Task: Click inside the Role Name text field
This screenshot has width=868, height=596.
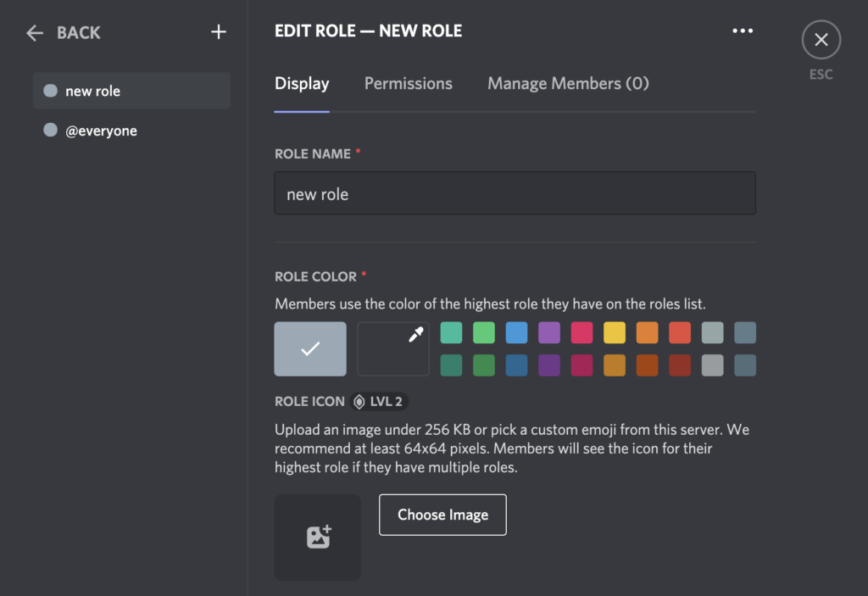Action: click(x=515, y=193)
